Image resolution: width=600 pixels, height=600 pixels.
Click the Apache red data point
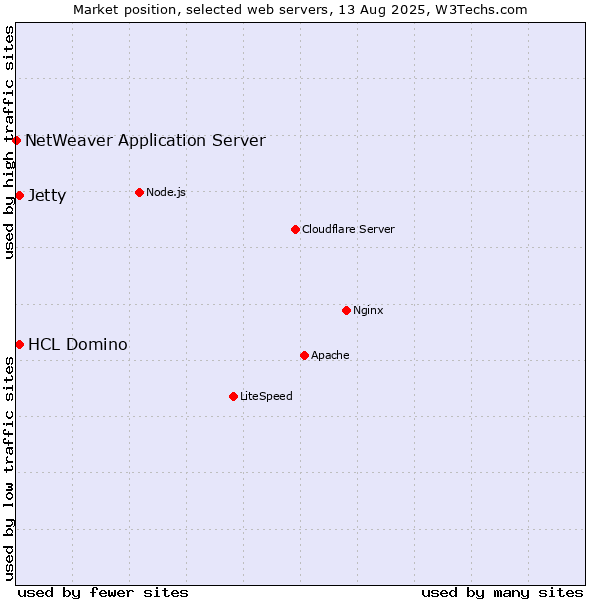click(x=305, y=355)
